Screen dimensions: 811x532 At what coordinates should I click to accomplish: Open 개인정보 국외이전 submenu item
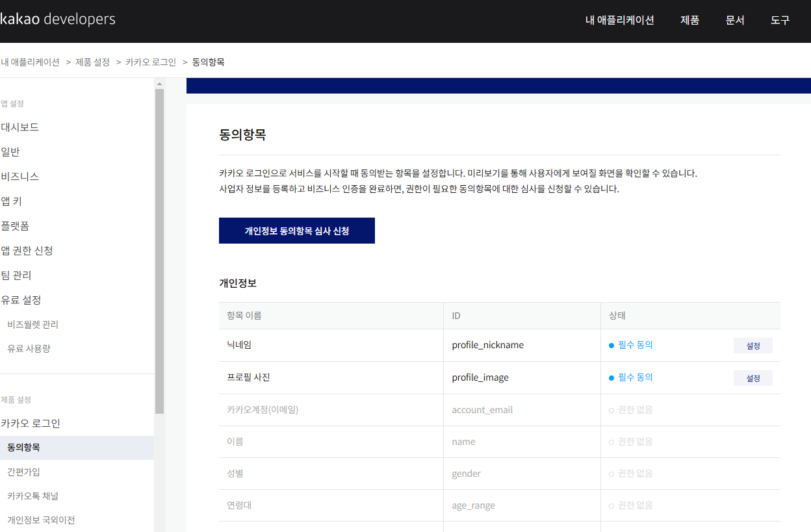point(41,520)
